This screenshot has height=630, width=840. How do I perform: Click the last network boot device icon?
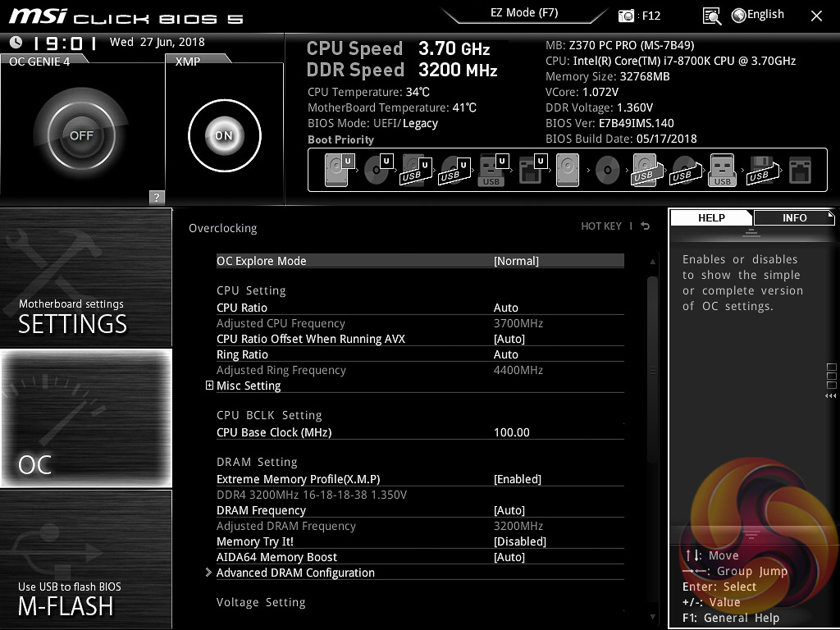[x=799, y=171]
